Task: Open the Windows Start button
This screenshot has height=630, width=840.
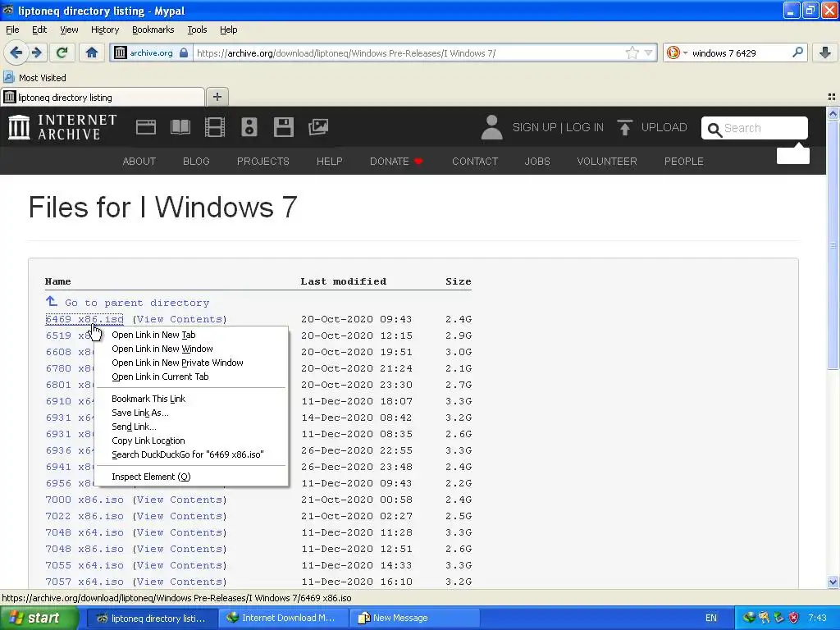Action: [x=39, y=618]
